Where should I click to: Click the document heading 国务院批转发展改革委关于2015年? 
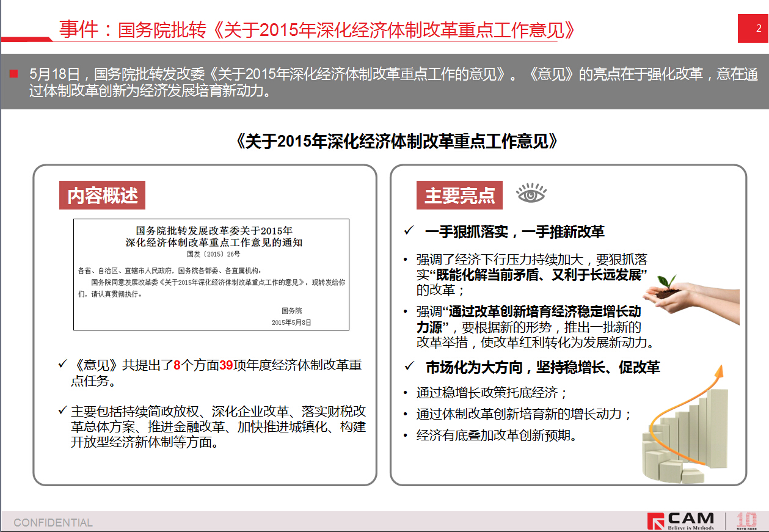pyautogui.click(x=214, y=230)
